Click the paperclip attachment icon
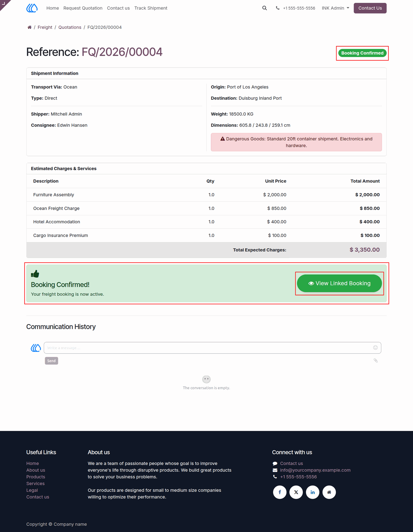The height and width of the screenshot is (532, 413). click(x=376, y=360)
